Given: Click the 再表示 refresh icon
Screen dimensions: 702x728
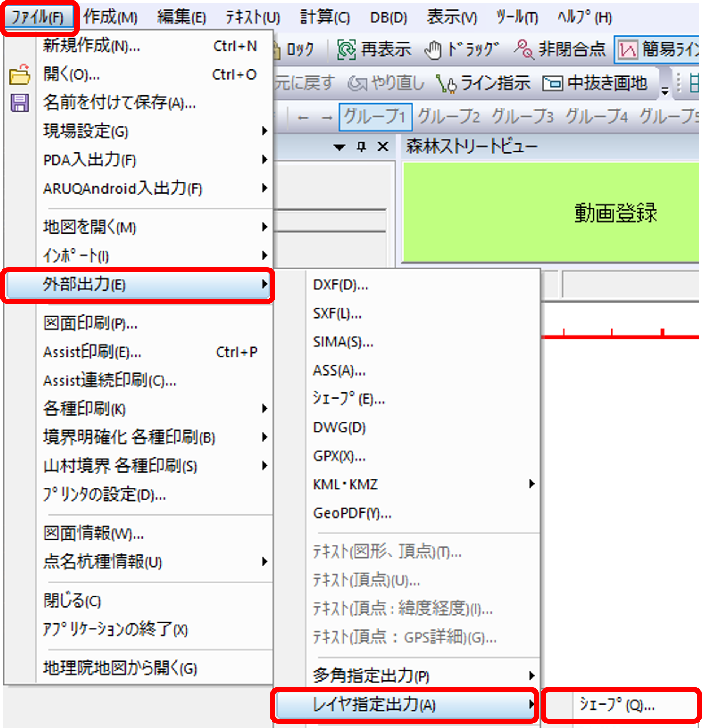Looking at the screenshot, I should click(x=346, y=49).
